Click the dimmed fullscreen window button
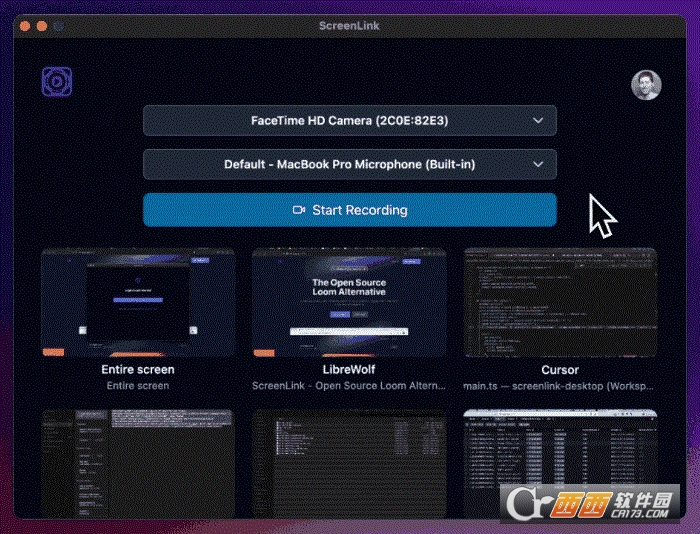700x534 pixels. pyautogui.click(x=58, y=26)
